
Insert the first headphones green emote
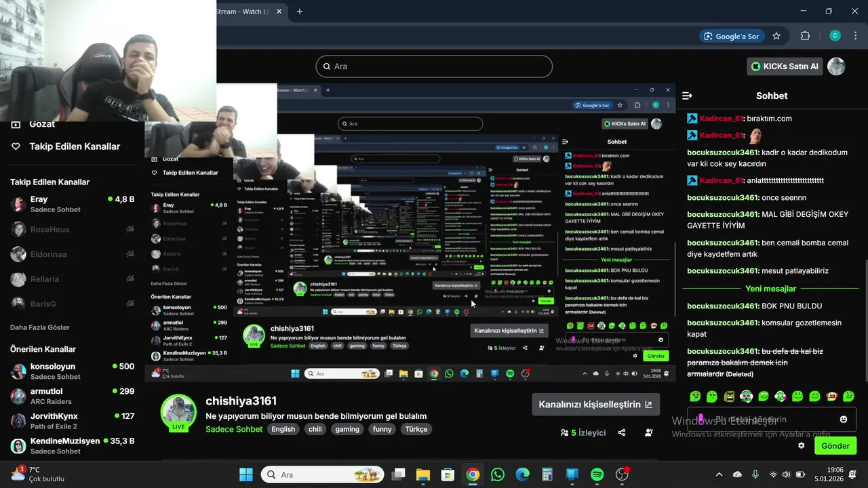point(746,396)
